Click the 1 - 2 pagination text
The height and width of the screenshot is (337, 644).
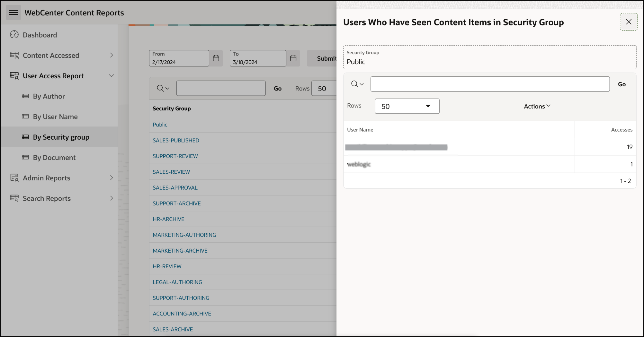click(625, 181)
